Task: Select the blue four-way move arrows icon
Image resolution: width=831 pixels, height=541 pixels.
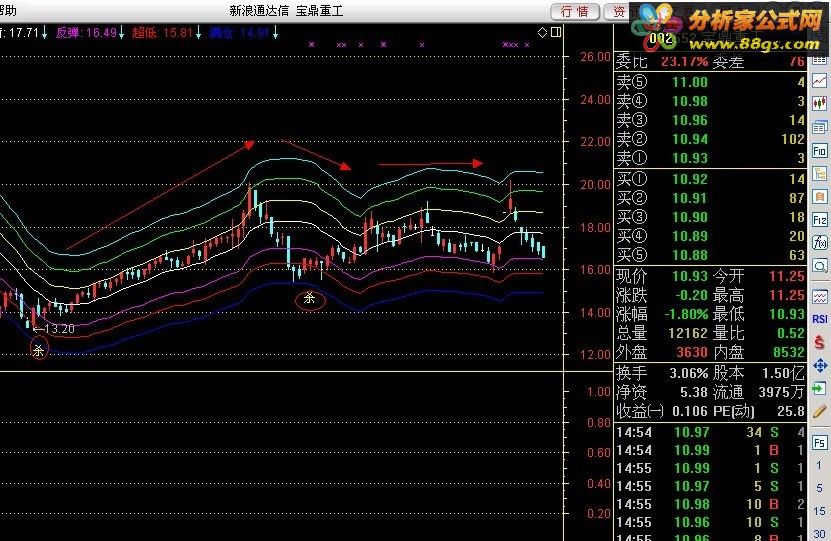Action: 819,366
